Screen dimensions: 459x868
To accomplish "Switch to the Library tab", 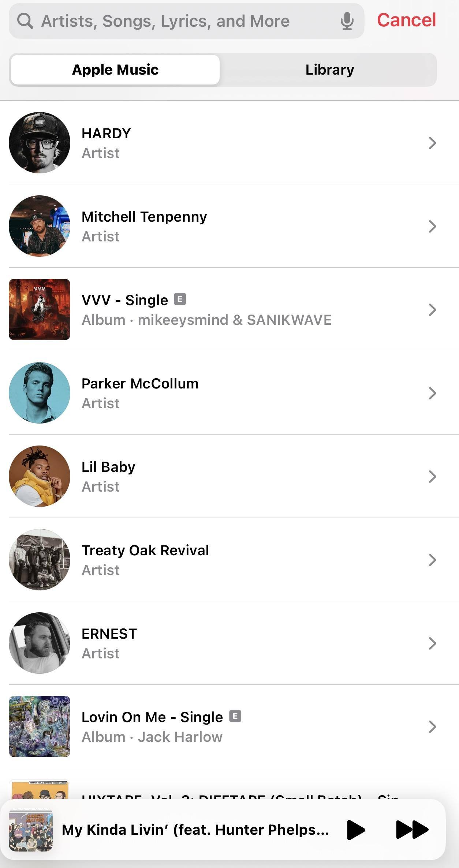I will coord(329,69).
